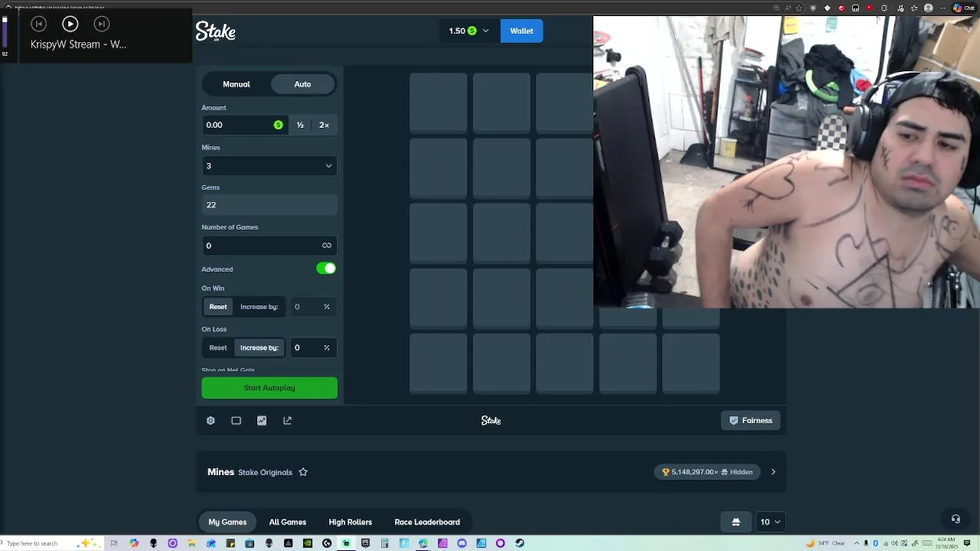Open Logitech G HUB in taskbar
This screenshot has height=551, width=980.
click(x=327, y=543)
